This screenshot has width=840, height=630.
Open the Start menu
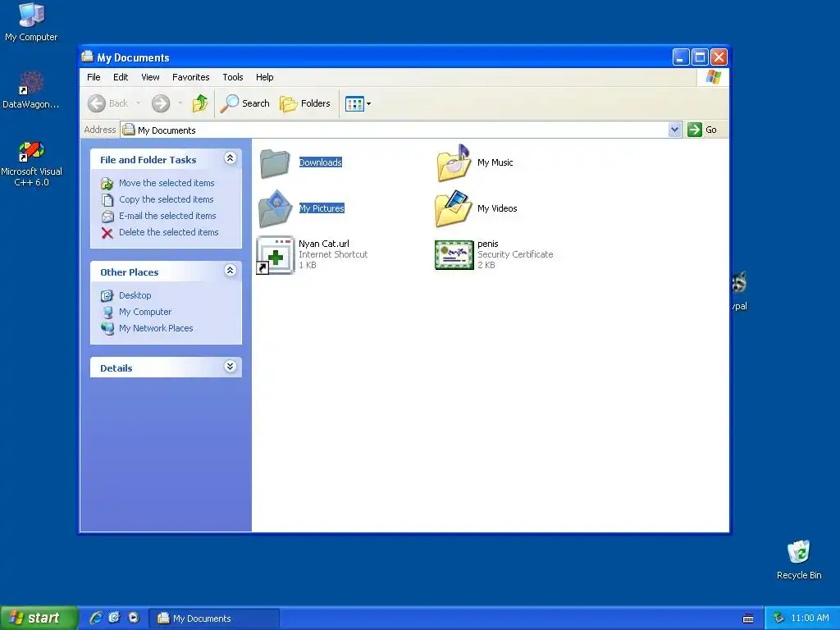39,618
